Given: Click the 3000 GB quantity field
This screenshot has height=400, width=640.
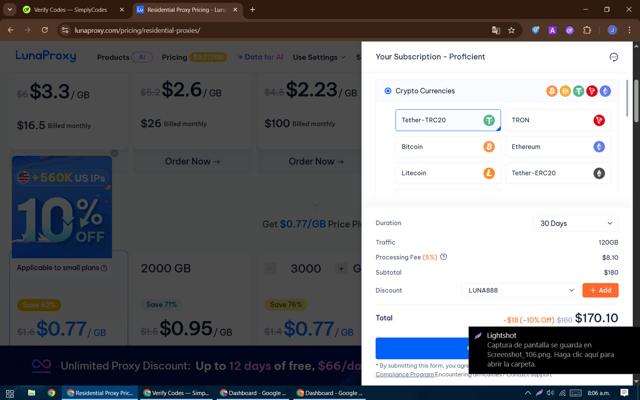Looking at the screenshot, I should pos(306,268).
